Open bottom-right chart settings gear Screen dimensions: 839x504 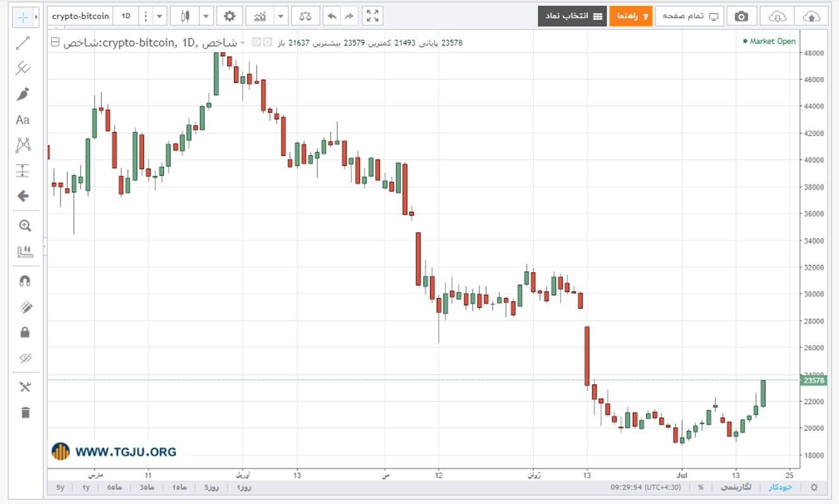click(814, 488)
